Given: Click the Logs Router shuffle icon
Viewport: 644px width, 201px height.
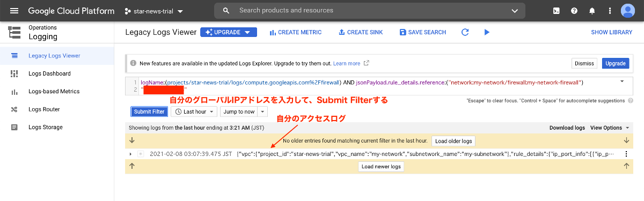Looking at the screenshot, I should pyautogui.click(x=14, y=109).
